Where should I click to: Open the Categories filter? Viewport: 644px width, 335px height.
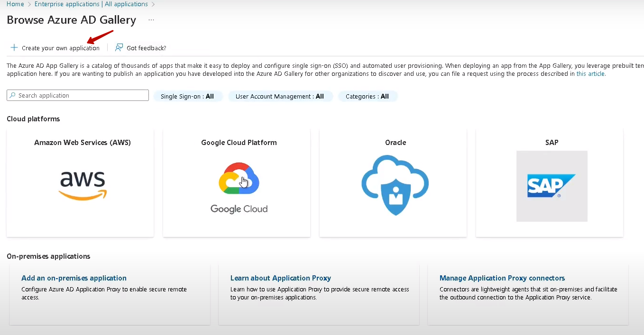click(x=367, y=96)
